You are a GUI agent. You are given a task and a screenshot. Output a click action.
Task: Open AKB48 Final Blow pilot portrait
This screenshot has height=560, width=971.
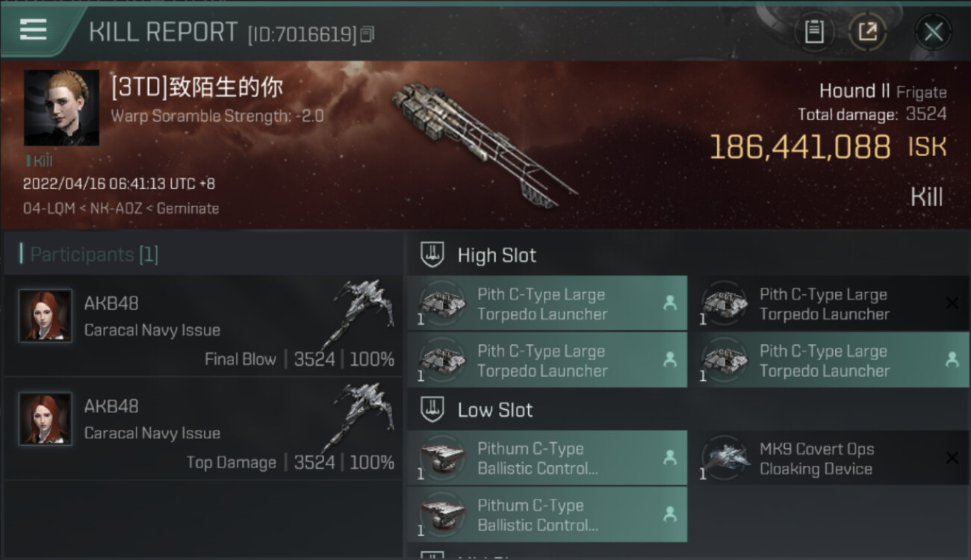tap(46, 316)
